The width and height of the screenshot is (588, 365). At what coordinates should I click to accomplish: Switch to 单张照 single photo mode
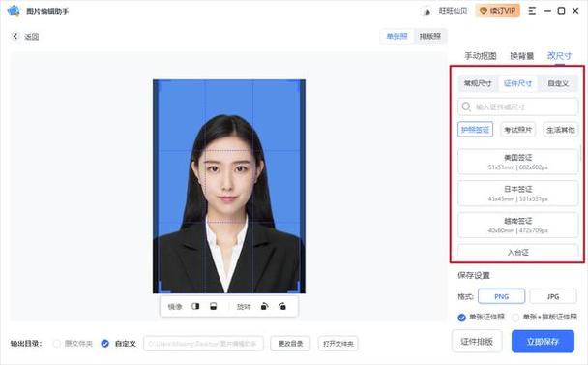pos(397,36)
